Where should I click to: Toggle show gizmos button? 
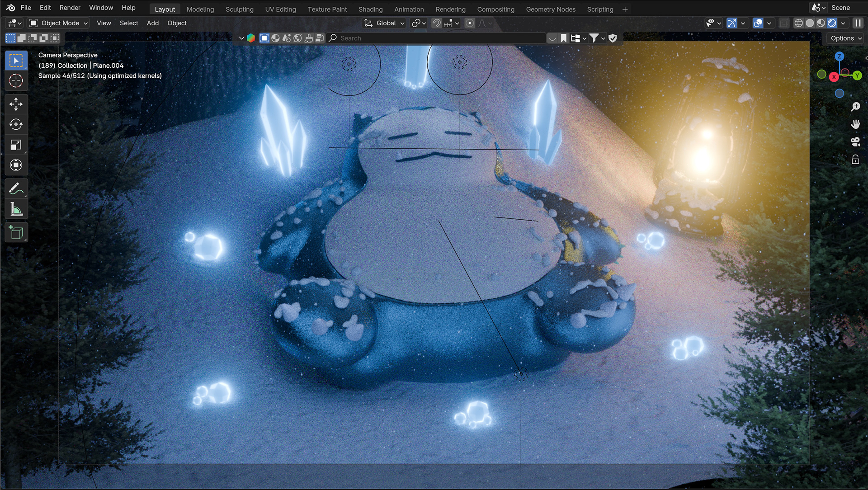coord(731,23)
